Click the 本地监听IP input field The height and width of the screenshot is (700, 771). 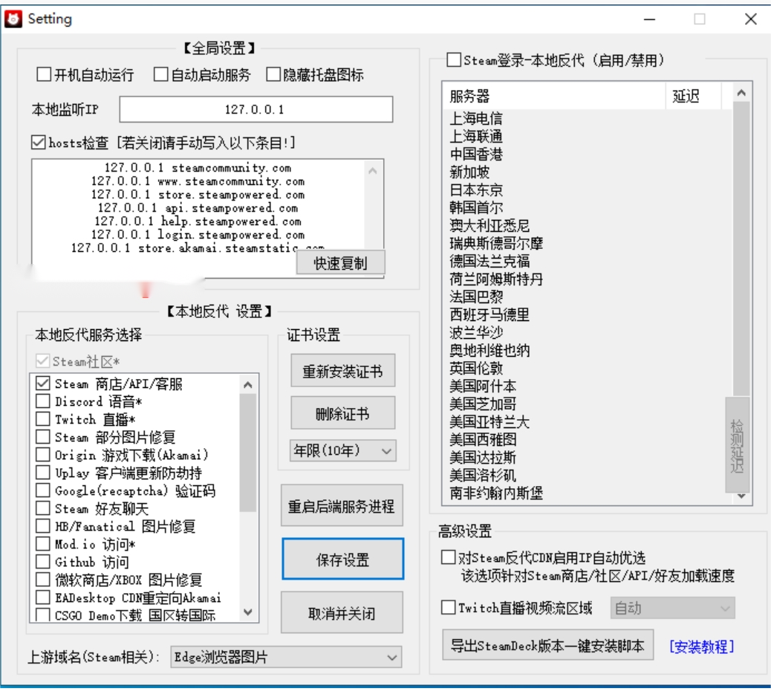tap(256, 110)
